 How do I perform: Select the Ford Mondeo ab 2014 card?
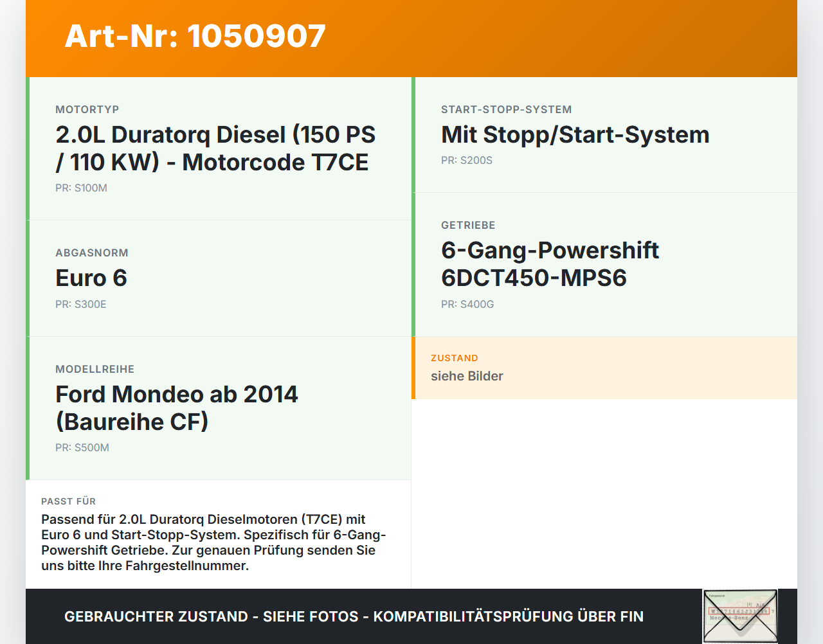(x=219, y=408)
